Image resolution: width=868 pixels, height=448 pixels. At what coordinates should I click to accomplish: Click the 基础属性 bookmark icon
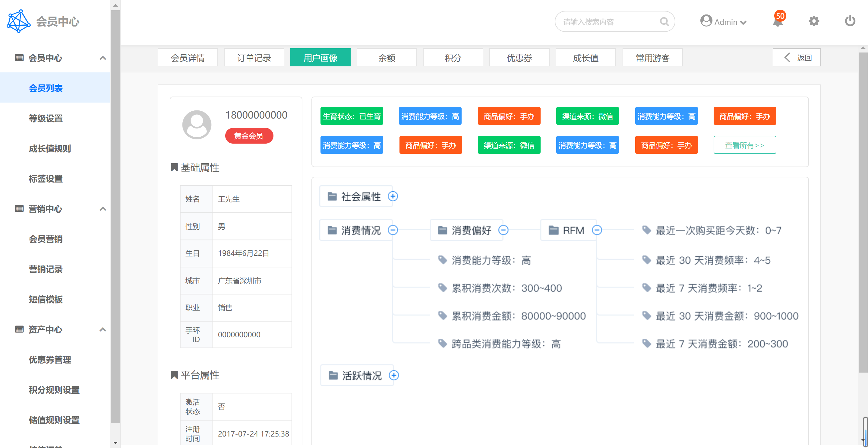pyautogui.click(x=174, y=167)
